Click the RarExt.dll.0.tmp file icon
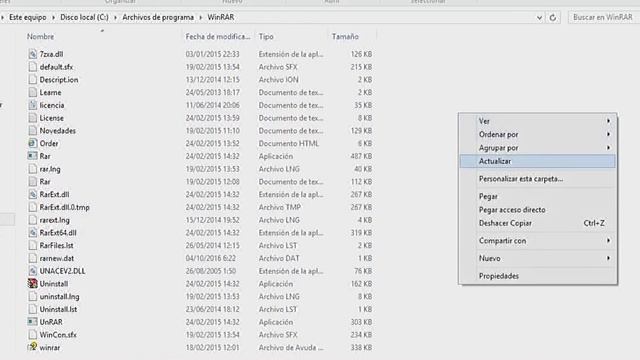This screenshot has height=360, width=640. point(33,207)
